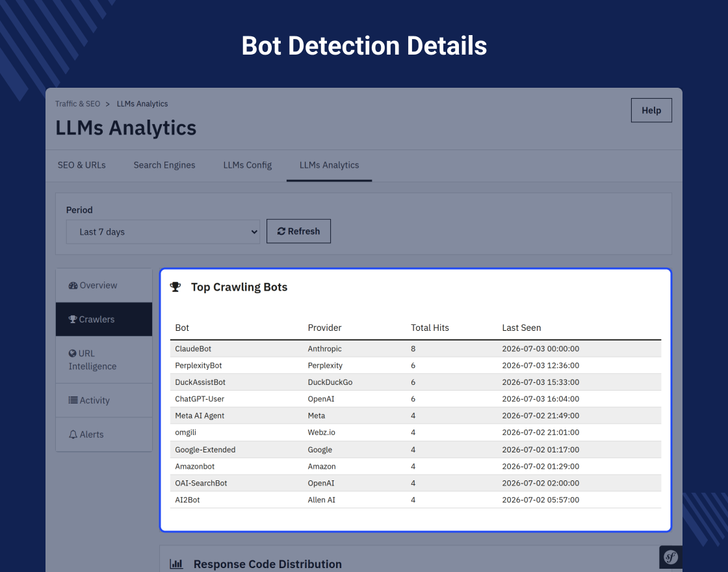Go to Traffic & SEO breadcrumb link
The height and width of the screenshot is (572, 728).
click(x=77, y=104)
